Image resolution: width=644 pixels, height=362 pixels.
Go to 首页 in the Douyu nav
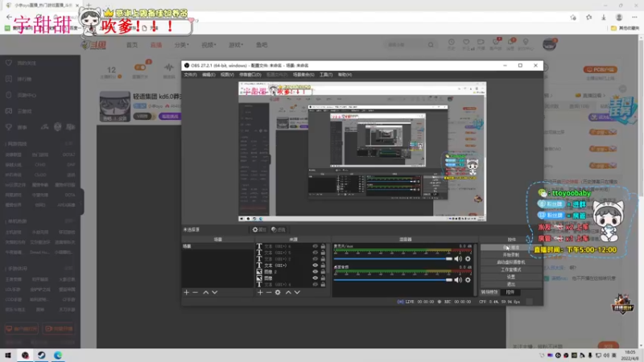[x=132, y=45]
